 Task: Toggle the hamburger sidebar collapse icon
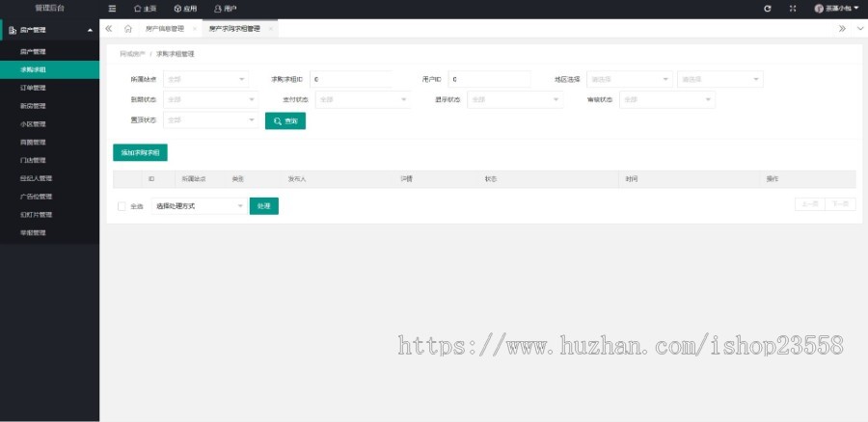(113, 9)
